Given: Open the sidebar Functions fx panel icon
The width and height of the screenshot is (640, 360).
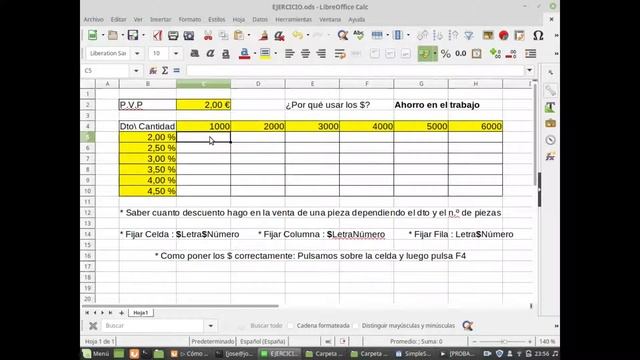Looking at the screenshot, I should (550, 156).
